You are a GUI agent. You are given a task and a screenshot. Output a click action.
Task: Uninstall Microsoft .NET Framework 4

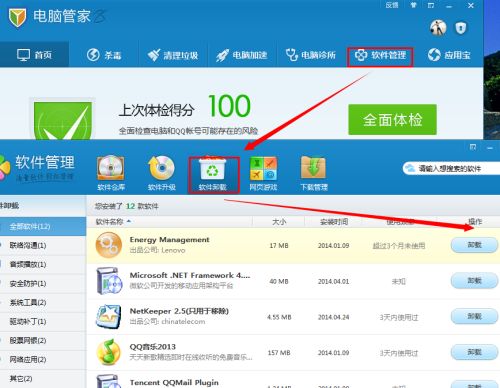[474, 281]
